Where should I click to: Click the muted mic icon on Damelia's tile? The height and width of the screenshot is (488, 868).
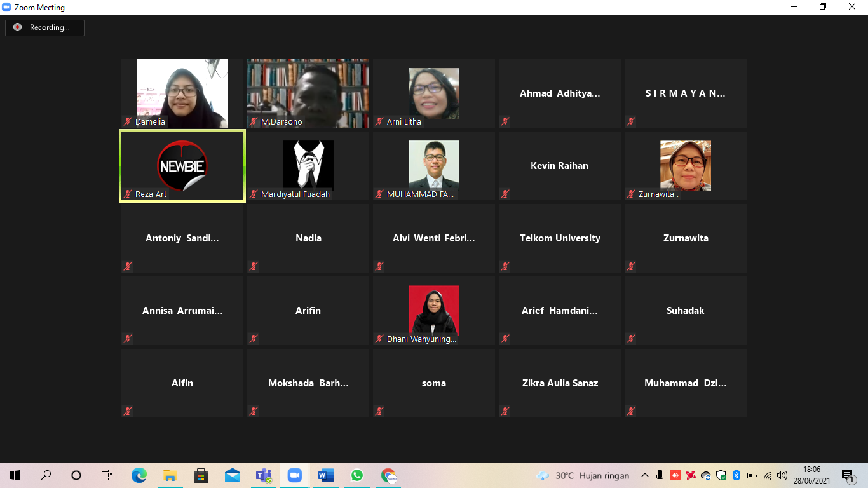[x=128, y=121]
